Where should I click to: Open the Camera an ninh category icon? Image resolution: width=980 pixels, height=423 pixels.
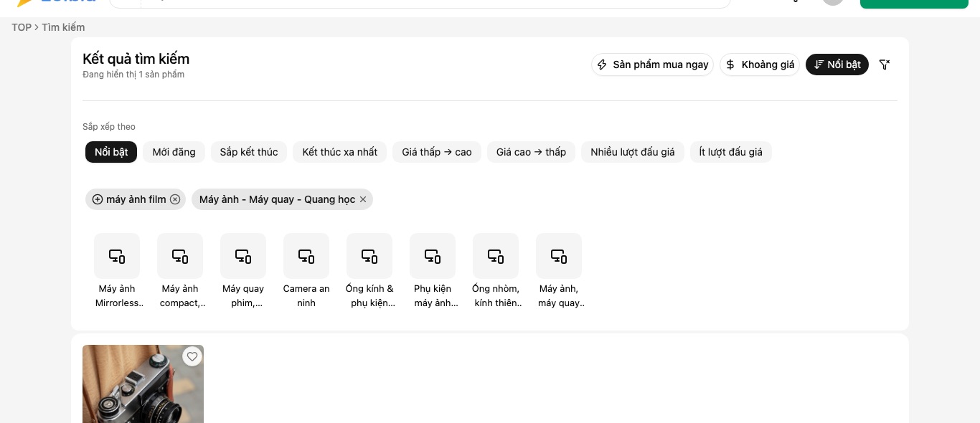coord(306,256)
